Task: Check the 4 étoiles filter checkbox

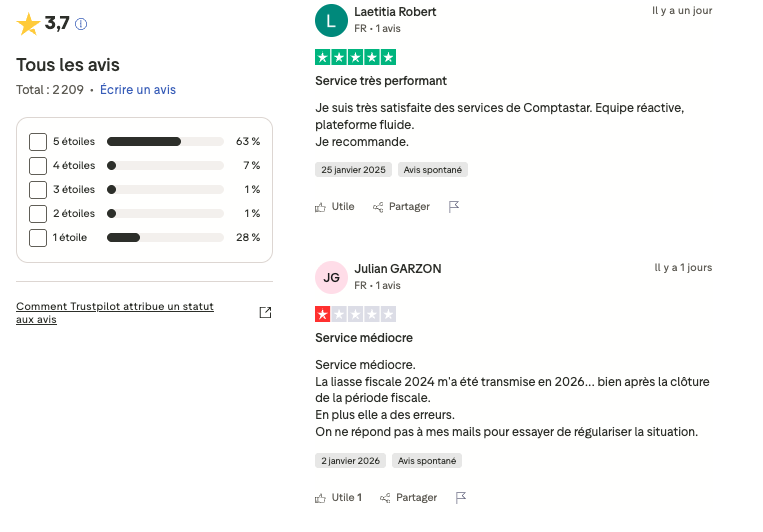Action: (x=38, y=166)
